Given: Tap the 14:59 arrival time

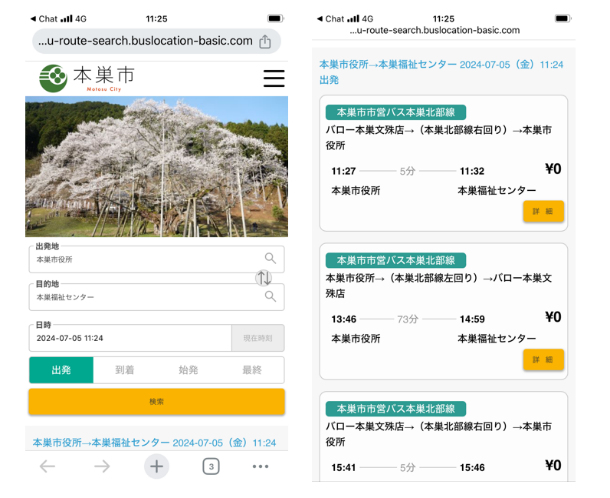Looking at the screenshot, I should 472,319.
